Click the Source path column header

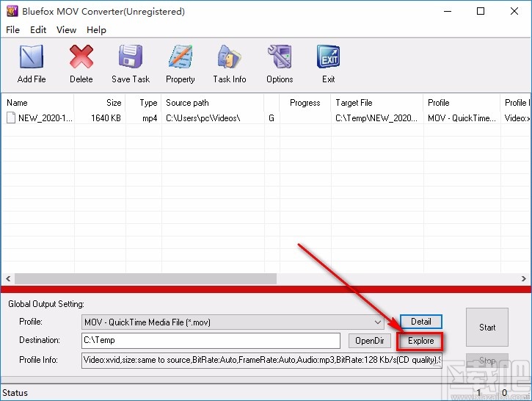212,103
